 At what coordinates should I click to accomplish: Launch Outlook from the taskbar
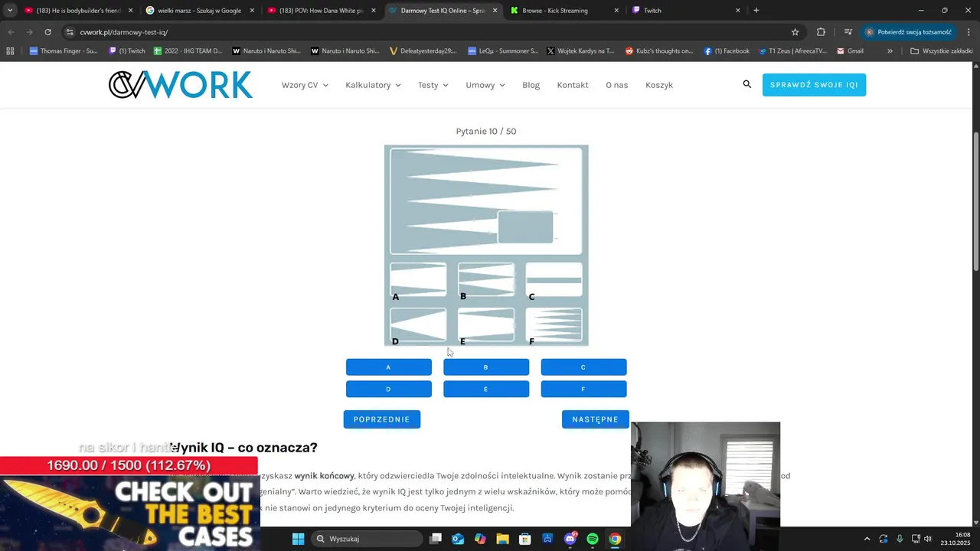(x=458, y=539)
